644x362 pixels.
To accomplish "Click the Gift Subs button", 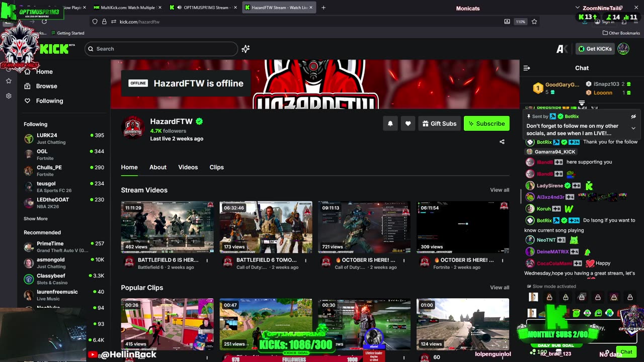I will click(439, 124).
